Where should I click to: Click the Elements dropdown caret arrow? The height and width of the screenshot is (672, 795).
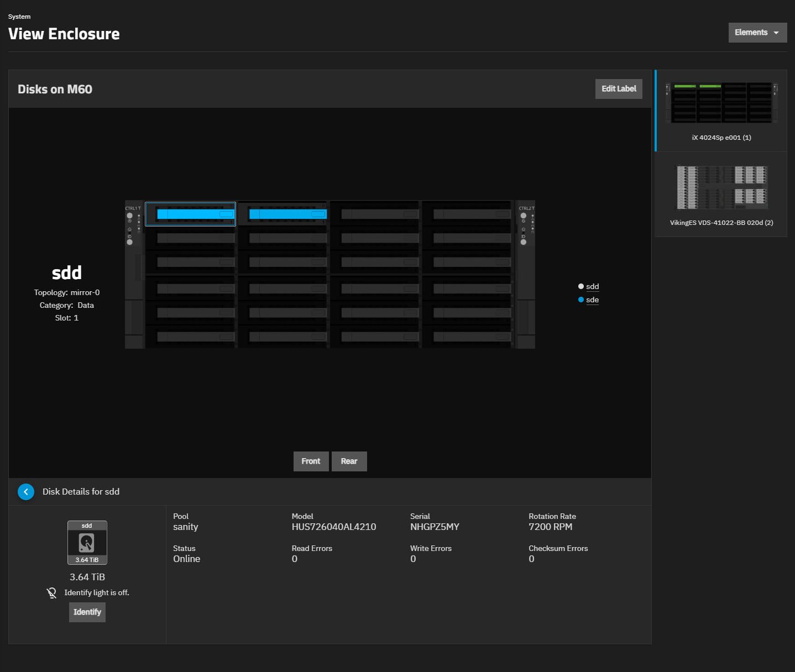pyautogui.click(x=776, y=33)
